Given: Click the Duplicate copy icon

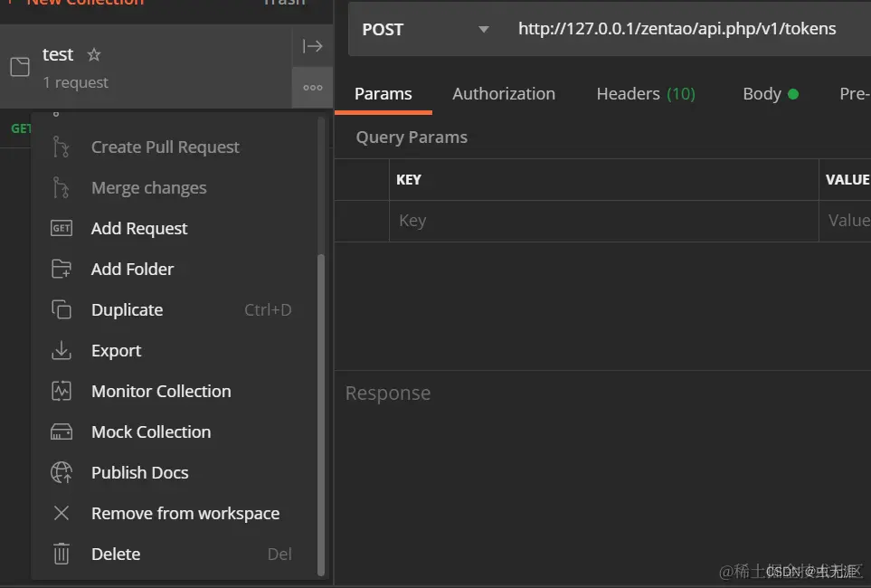Looking at the screenshot, I should (x=62, y=309).
